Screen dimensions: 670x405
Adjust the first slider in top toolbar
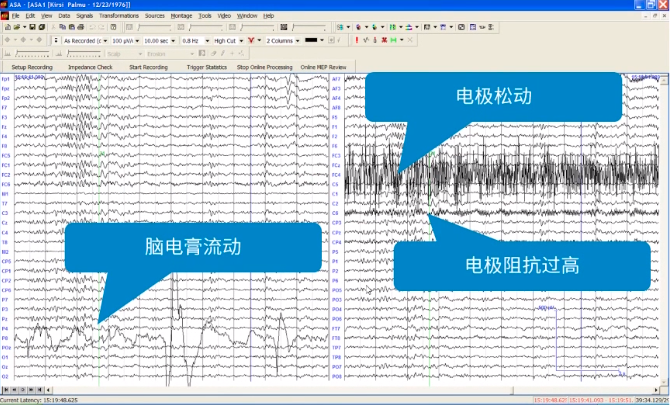point(153,27)
